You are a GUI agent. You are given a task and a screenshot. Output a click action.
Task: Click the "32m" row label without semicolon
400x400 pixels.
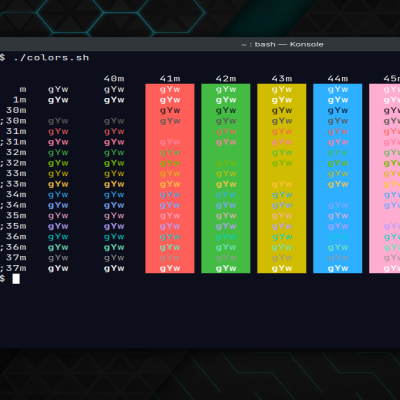[x=16, y=152]
